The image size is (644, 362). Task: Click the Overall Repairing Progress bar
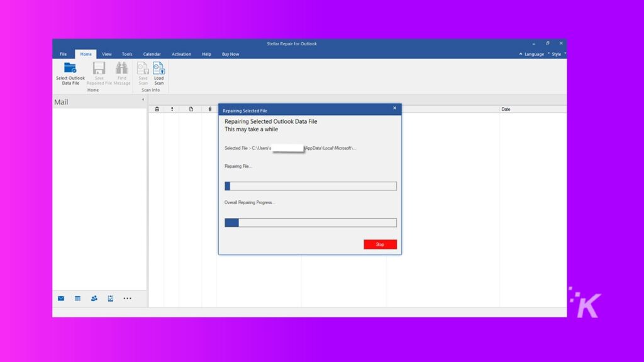[311, 222]
